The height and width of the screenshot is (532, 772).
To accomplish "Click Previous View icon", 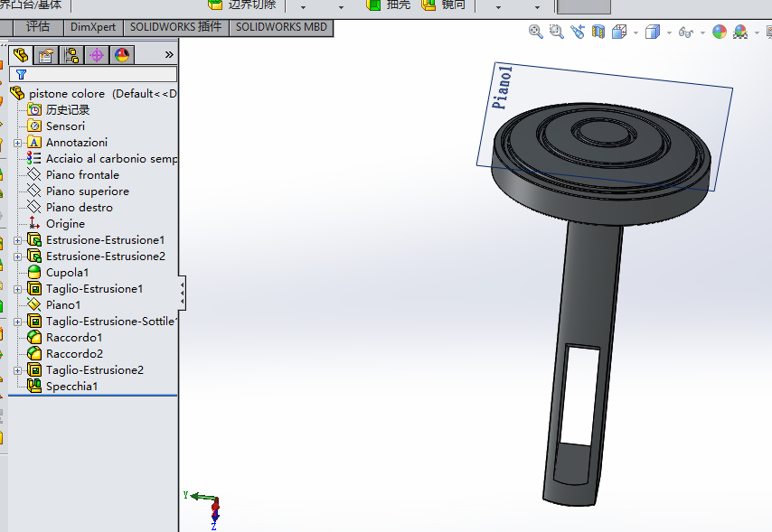I will coord(578,32).
